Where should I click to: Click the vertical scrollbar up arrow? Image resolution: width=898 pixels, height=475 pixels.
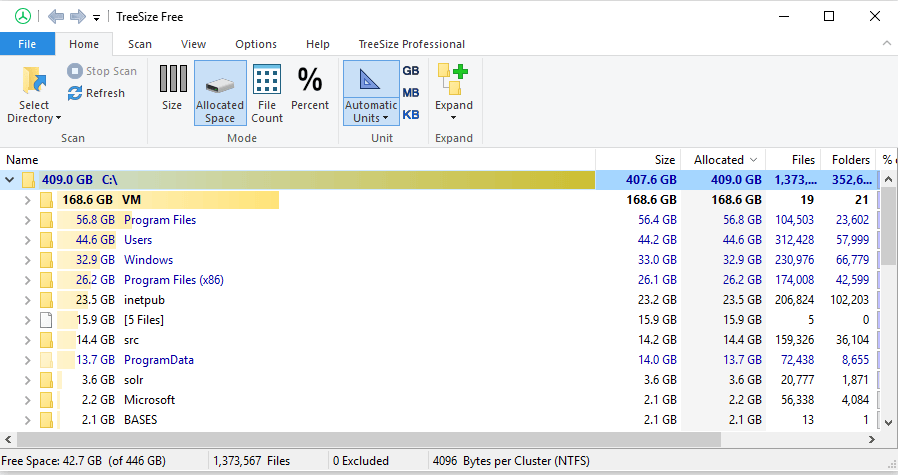(888, 179)
